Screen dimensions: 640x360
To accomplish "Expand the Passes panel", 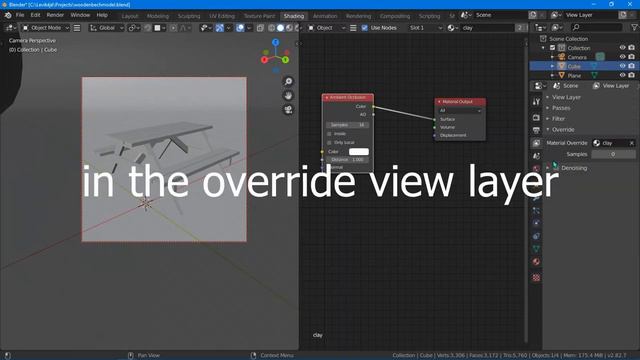I will (561, 108).
